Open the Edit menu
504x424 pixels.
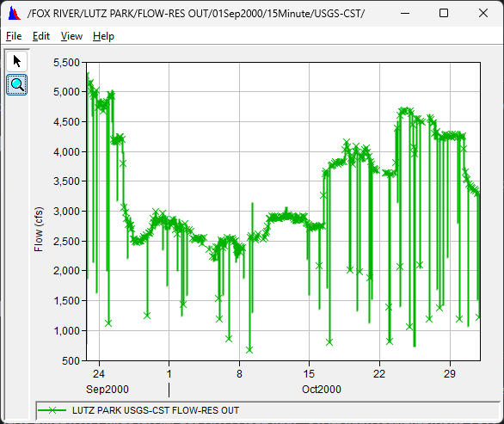pyautogui.click(x=41, y=36)
